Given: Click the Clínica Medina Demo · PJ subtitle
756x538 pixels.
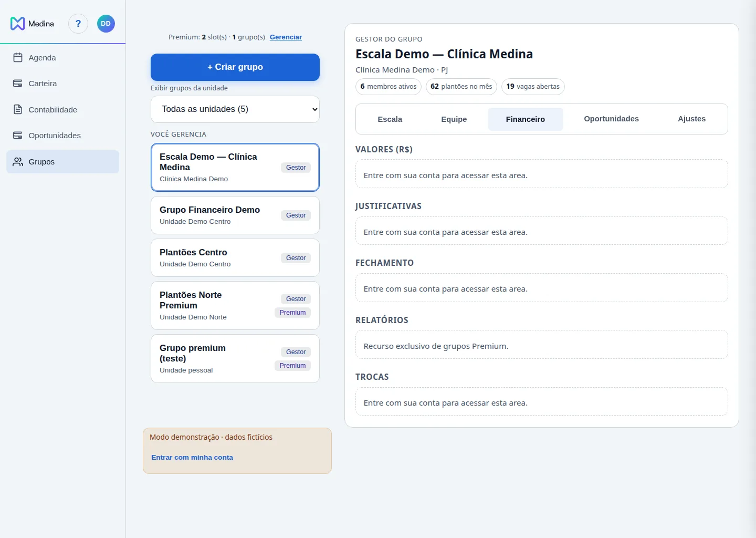Looking at the screenshot, I should [x=402, y=70].
